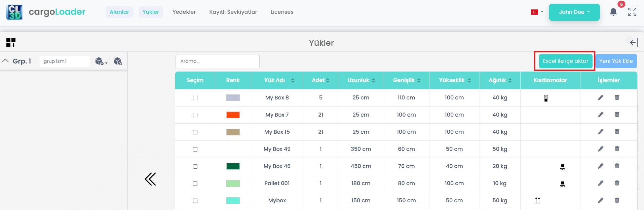
Task: Click the Yeni Yük Ekle button
Action: point(616,61)
